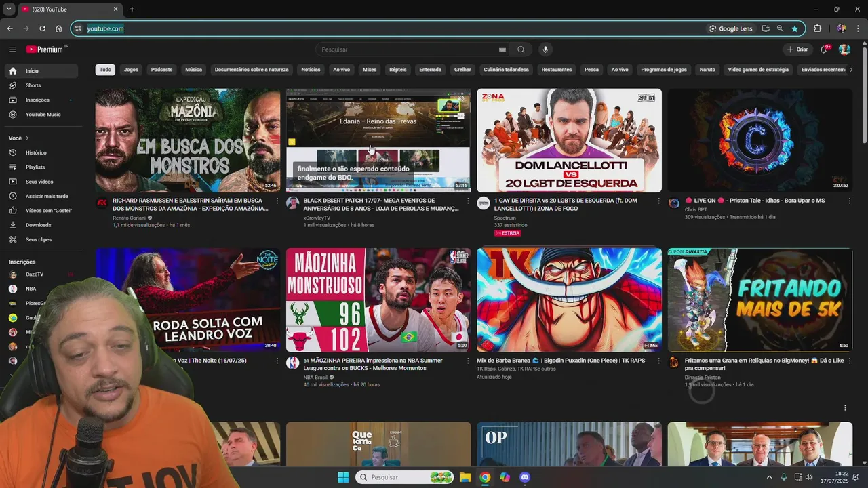Open the CazéTV subscription channel
Image resolution: width=868 pixels, height=488 pixels.
click(42, 274)
